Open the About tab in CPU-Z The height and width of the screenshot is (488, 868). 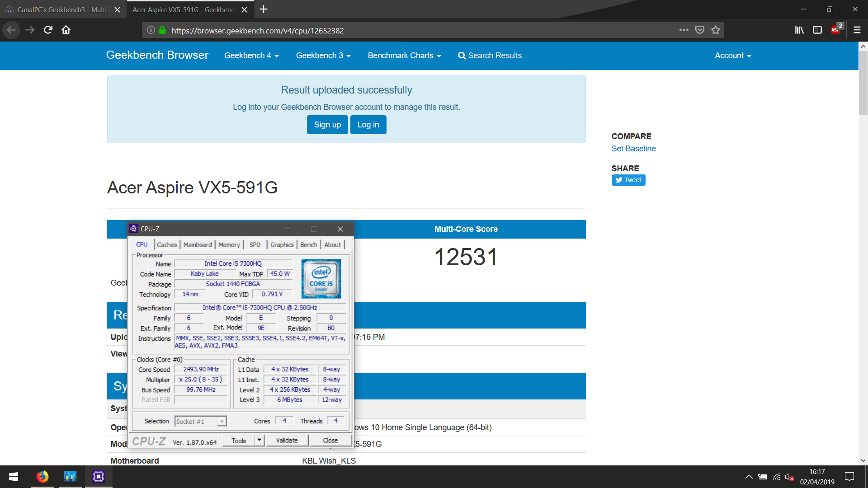pyautogui.click(x=333, y=245)
